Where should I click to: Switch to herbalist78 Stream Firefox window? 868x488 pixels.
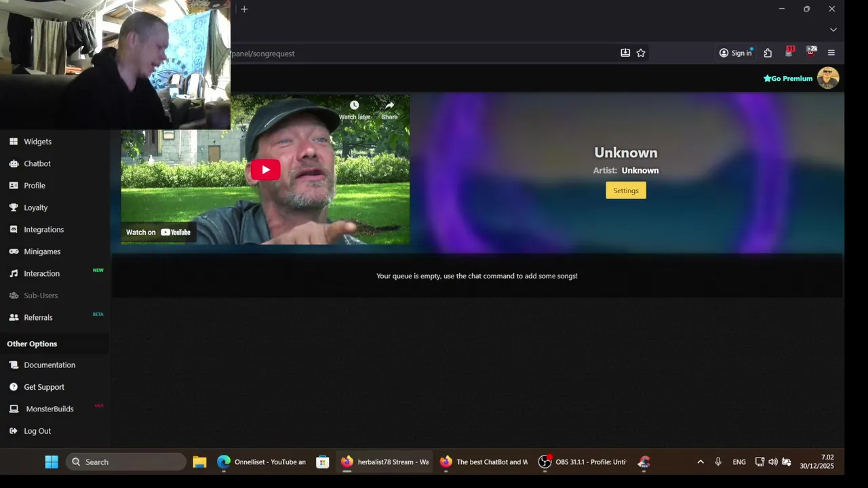pos(384,462)
